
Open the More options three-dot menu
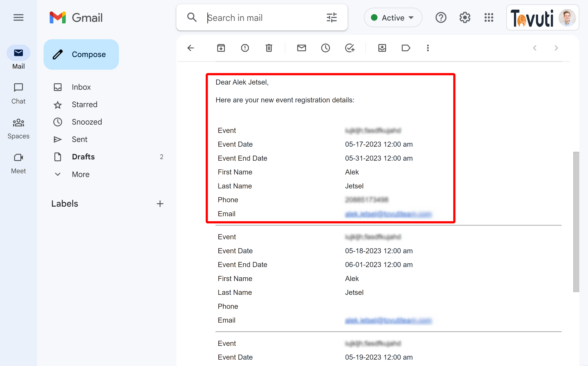click(428, 48)
